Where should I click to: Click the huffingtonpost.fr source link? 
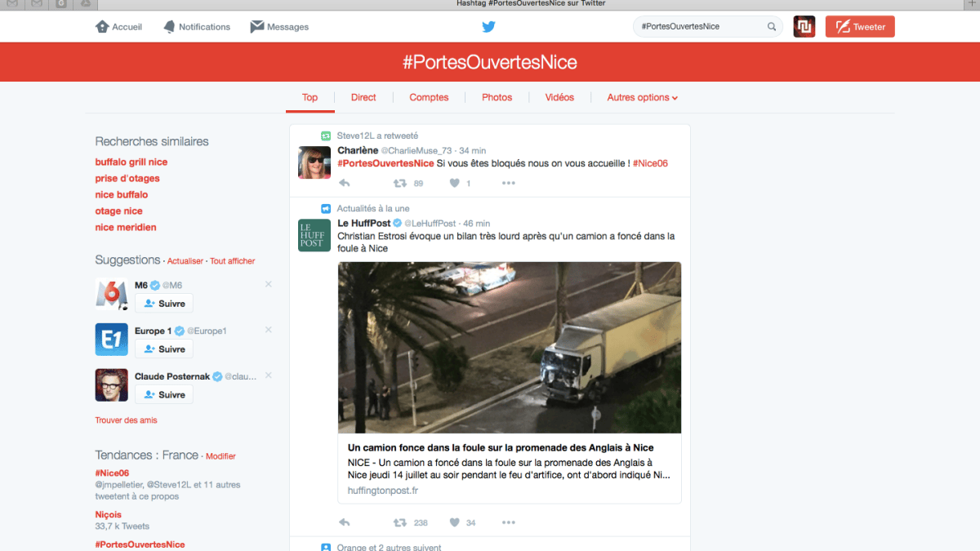click(x=382, y=491)
